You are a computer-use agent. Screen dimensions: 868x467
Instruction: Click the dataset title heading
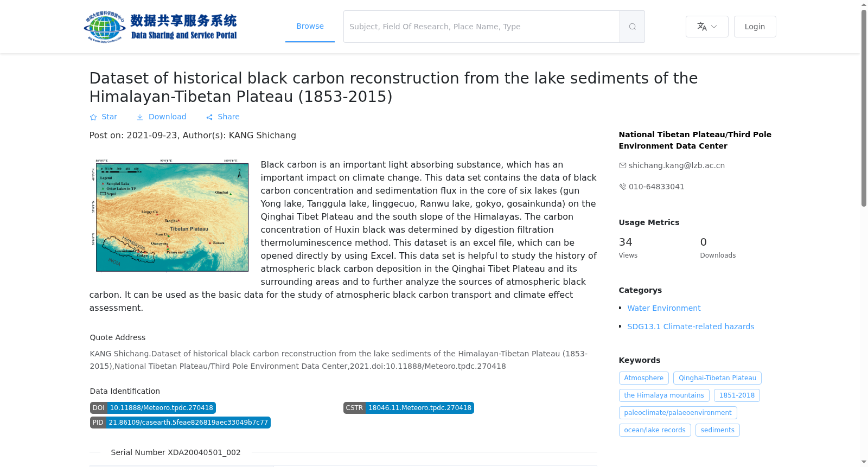click(x=393, y=87)
